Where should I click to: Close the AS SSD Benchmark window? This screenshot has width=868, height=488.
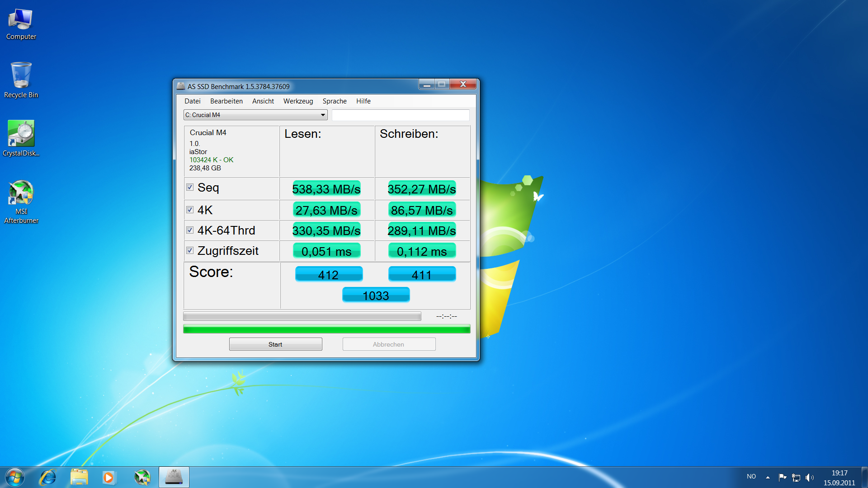coord(463,84)
